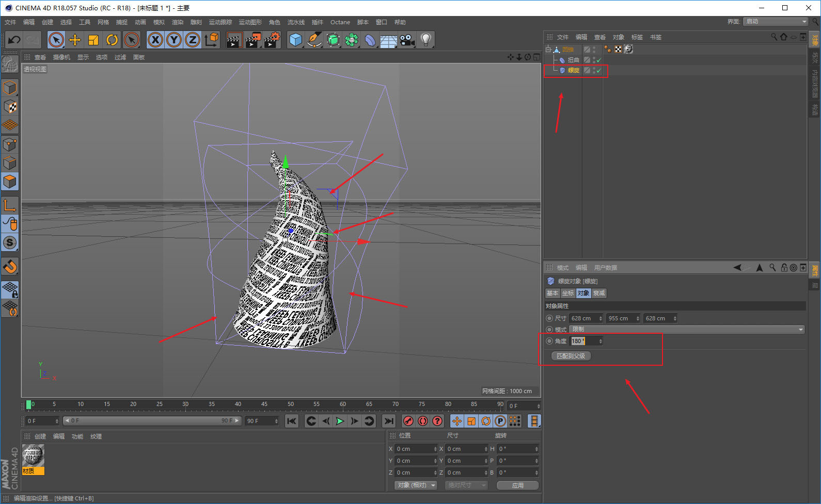Switch to the 衰减 tab
The image size is (821, 504).
pyautogui.click(x=599, y=293)
